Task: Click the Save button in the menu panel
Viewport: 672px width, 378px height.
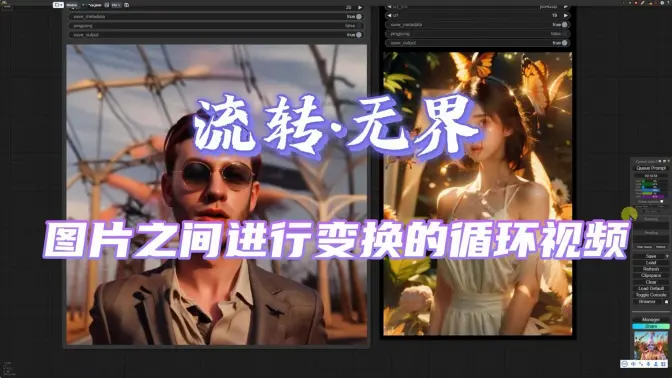Action: 650,256
